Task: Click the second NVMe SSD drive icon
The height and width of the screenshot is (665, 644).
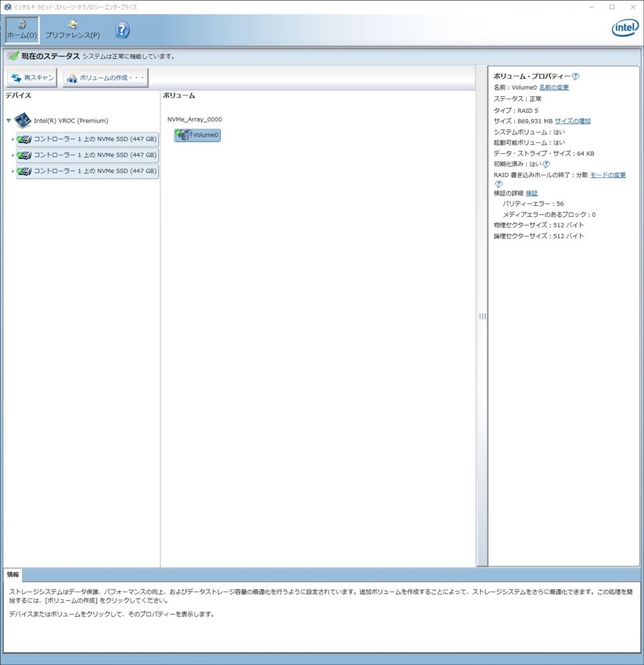Action: (25, 155)
